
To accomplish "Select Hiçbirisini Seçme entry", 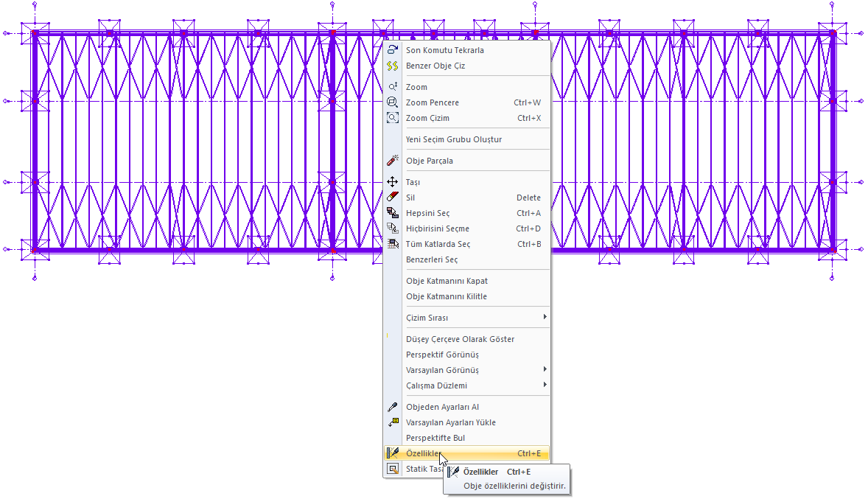I will [x=466, y=228].
